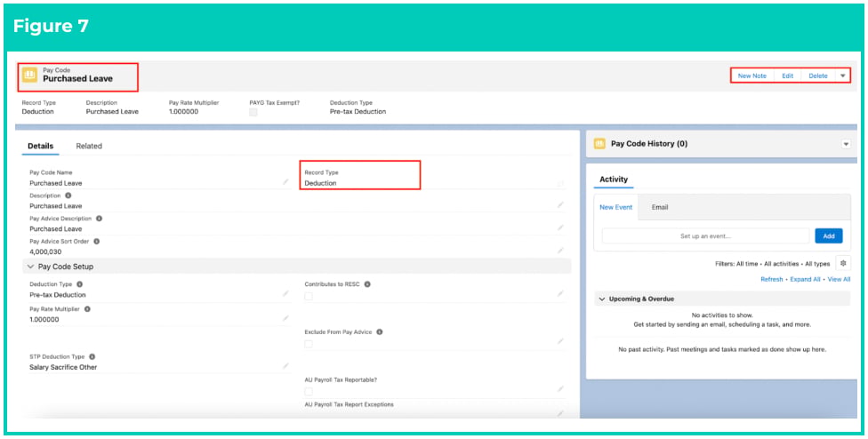The height and width of the screenshot is (439, 868).
Task: Click the Salary Sacrifice Other value
Action: [x=63, y=367]
